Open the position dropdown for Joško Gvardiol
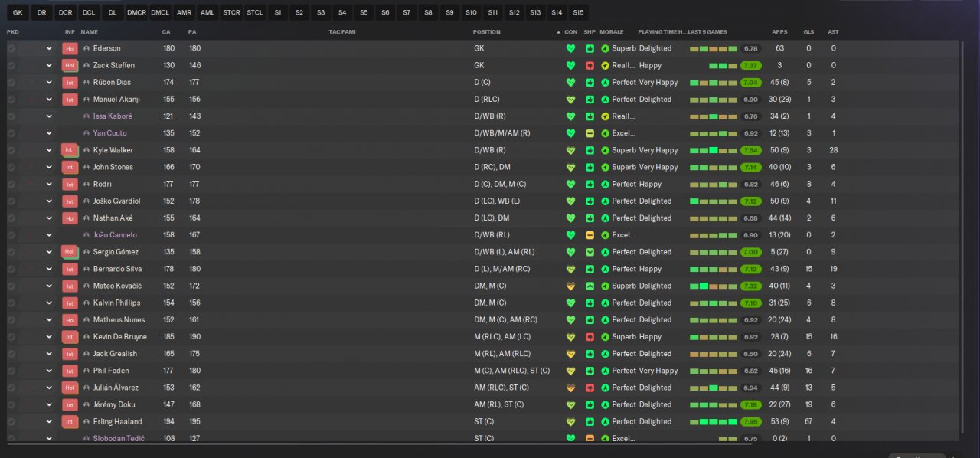 coord(49,201)
